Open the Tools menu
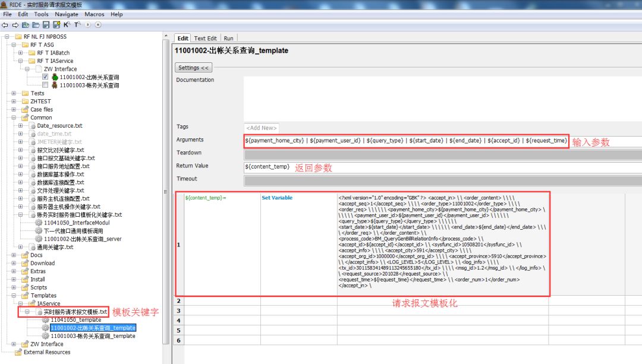This screenshot has height=364, width=642. (41, 14)
